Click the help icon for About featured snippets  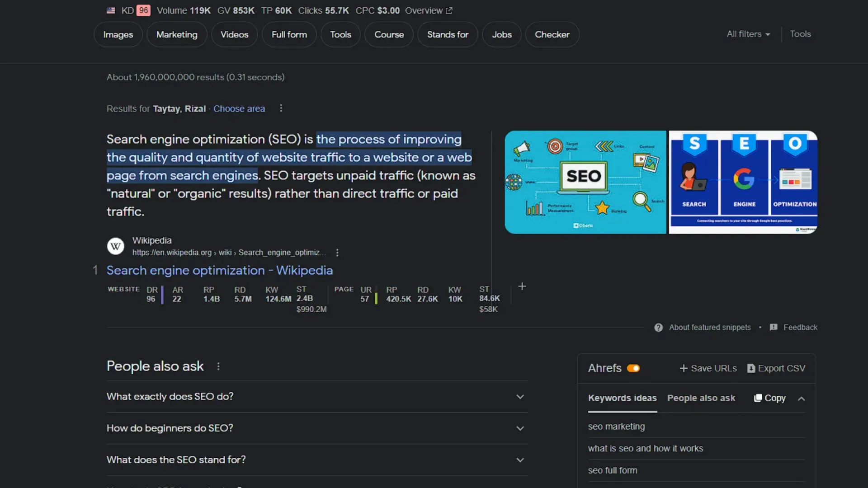(659, 328)
